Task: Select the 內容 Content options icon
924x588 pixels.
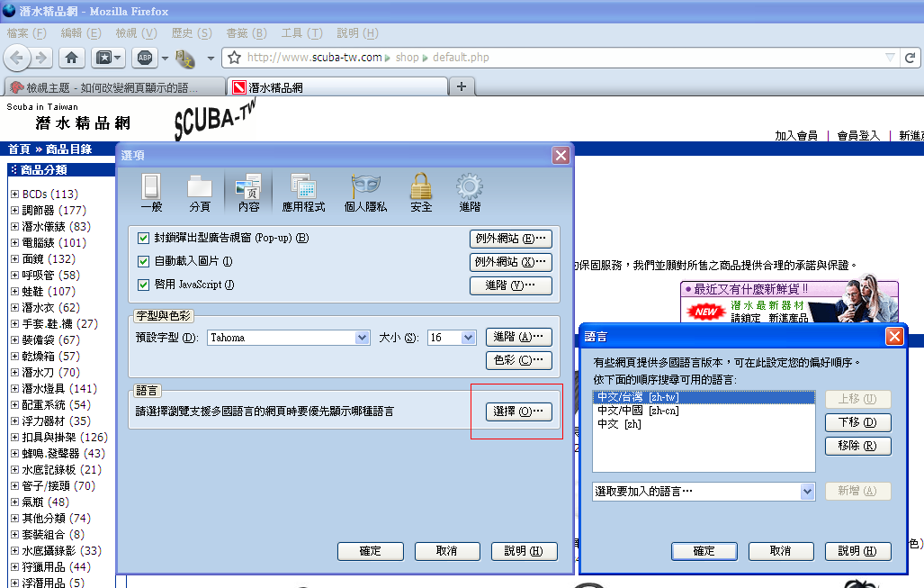Action: (x=248, y=193)
